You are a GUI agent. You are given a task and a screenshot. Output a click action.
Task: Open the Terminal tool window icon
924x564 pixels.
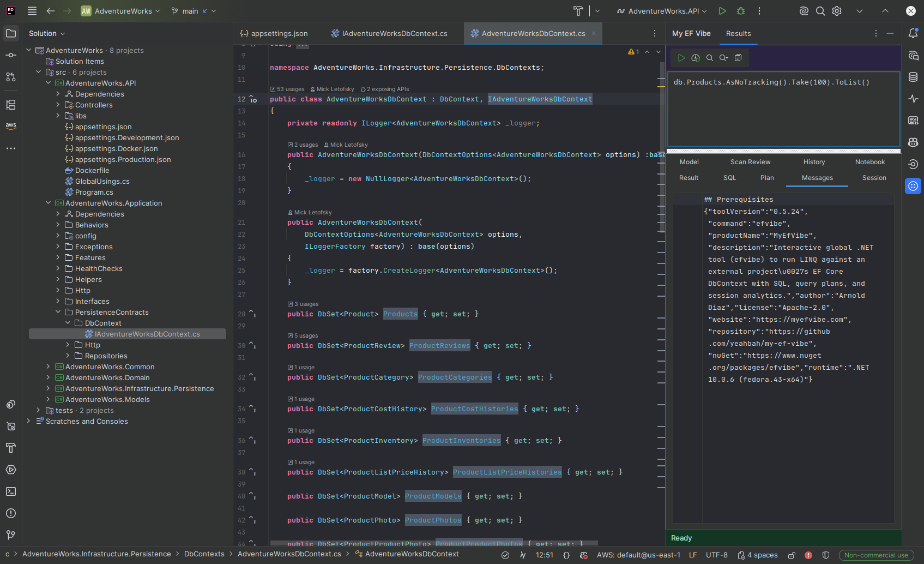(11, 491)
